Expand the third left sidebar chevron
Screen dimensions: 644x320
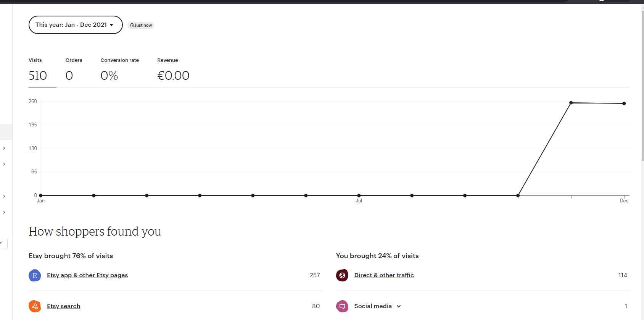coord(4,196)
